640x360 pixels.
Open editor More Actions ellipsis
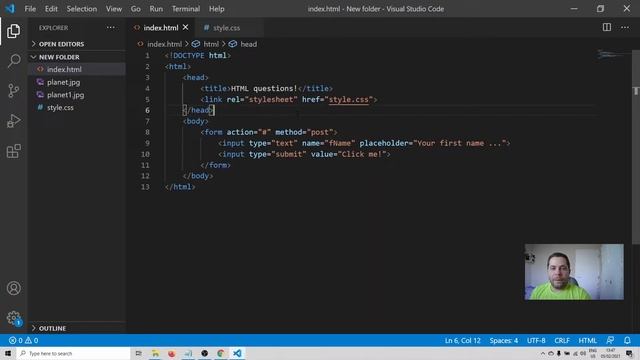625,27
